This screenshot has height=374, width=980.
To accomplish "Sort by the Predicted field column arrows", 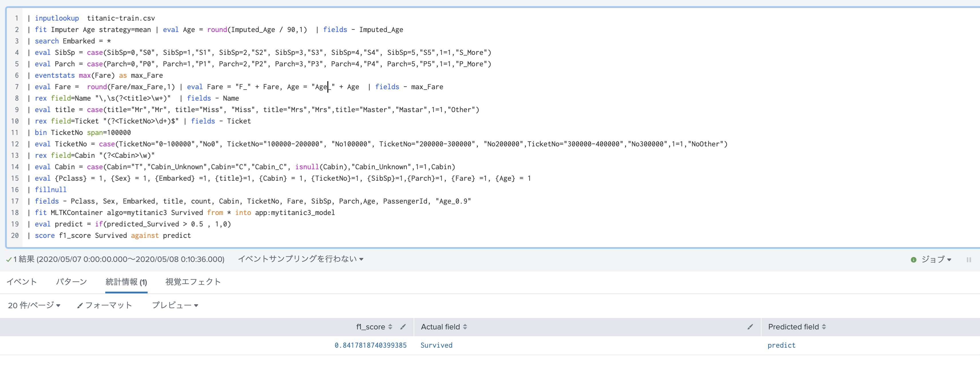I will [x=824, y=327].
